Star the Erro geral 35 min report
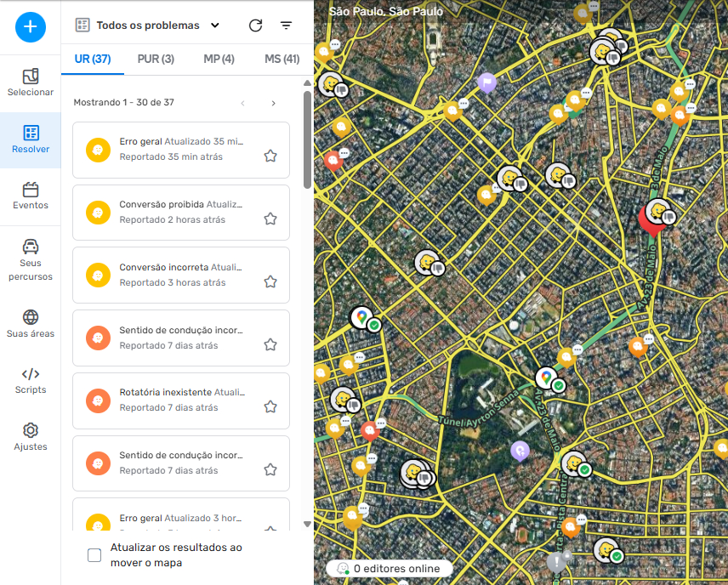Viewport: 728px width, 585px height. pyautogui.click(x=270, y=156)
